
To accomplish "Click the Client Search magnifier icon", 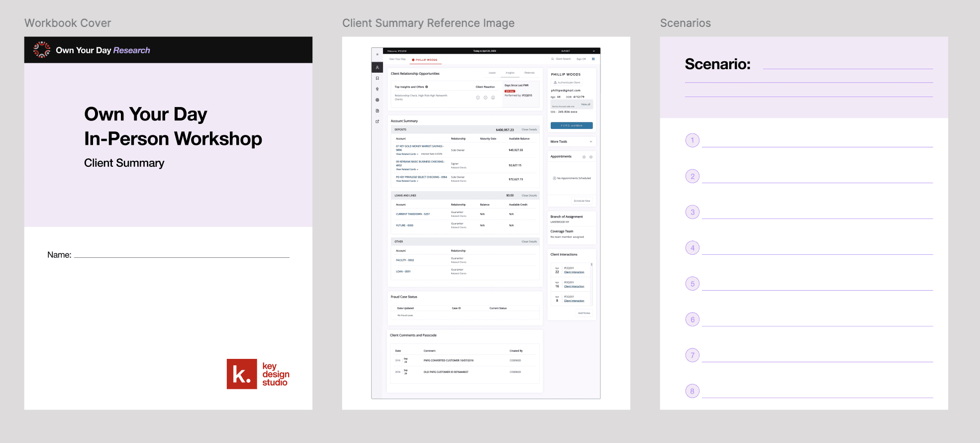I will (552, 59).
